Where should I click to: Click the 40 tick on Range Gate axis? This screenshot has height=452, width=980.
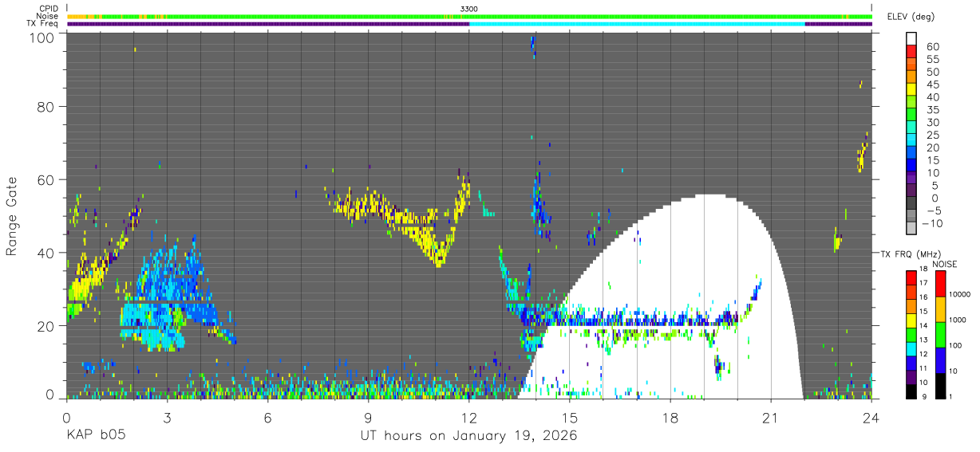pos(46,253)
